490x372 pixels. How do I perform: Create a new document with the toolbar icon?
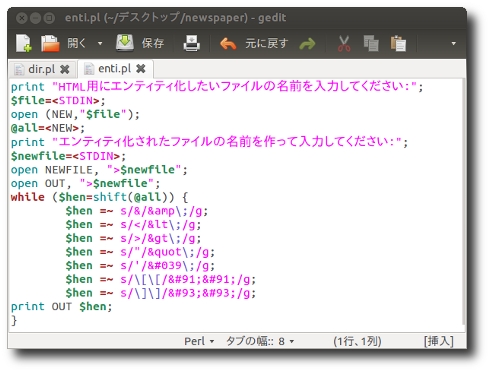coord(24,43)
